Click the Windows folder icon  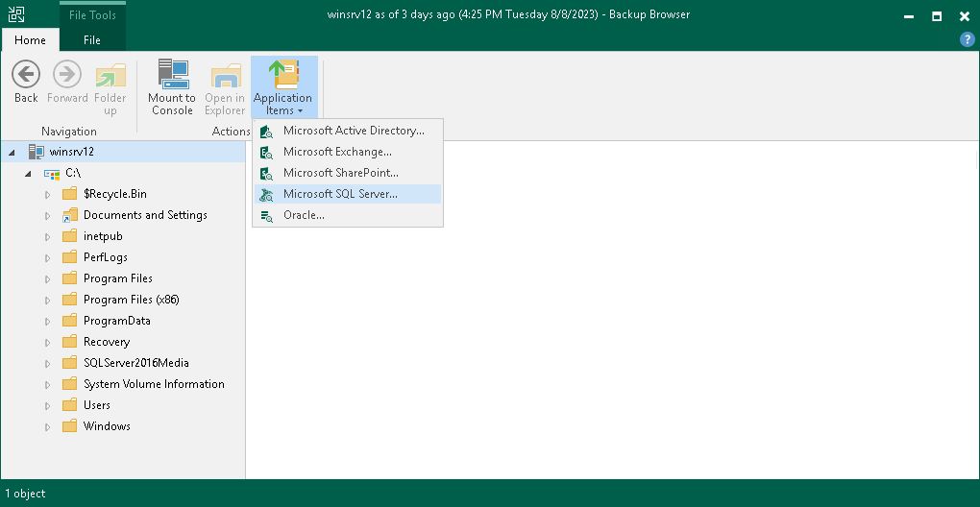[70, 426]
